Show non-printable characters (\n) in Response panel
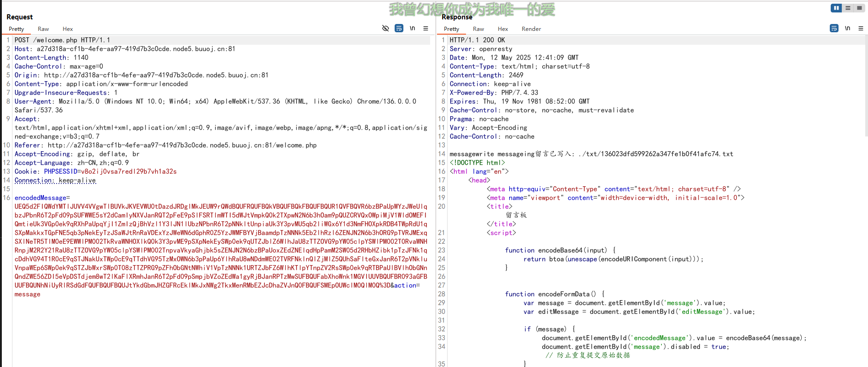868x367 pixels. pyautogui.click(x=847, y=29)
